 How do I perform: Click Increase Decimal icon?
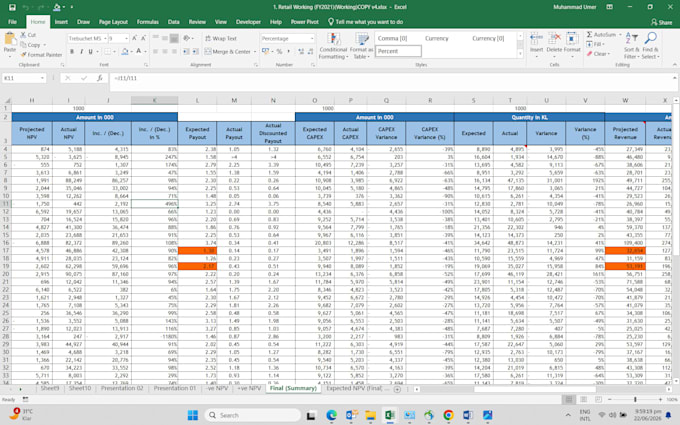click(x=301, y=51)
